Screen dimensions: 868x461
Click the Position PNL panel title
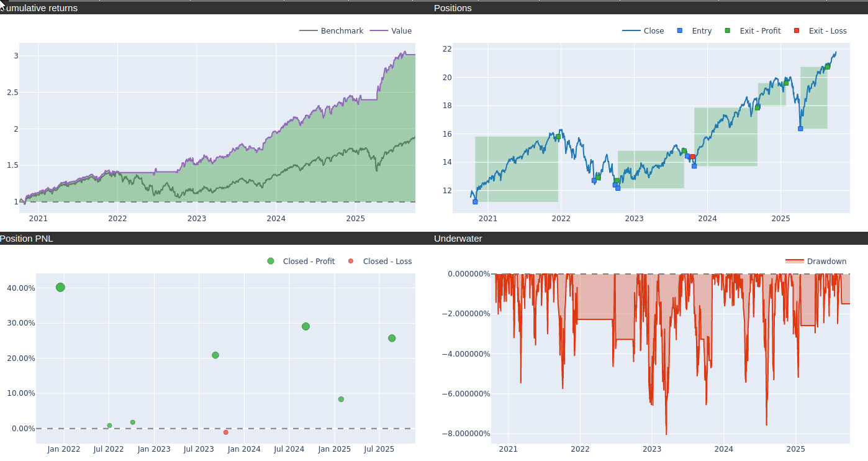pyautogui.click(x=26, y=239)
